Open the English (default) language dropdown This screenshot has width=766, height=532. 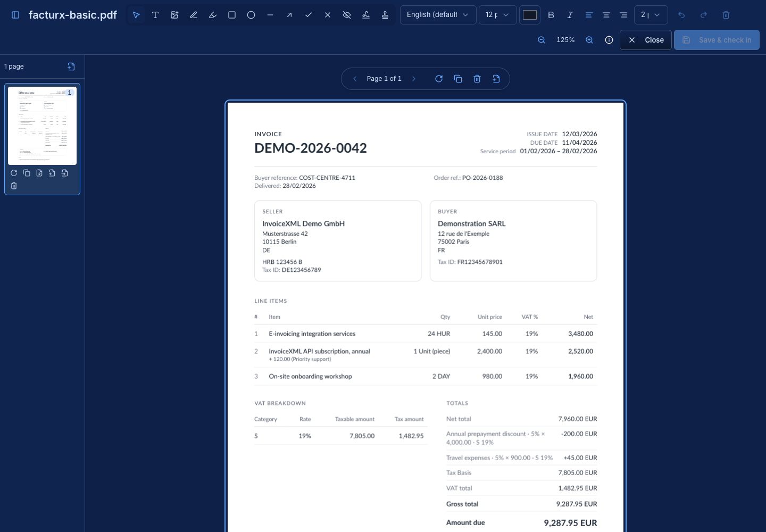(438, 15)
